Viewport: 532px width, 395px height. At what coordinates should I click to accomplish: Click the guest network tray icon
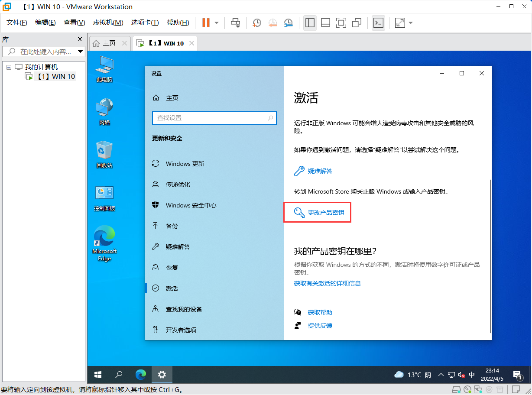click(451, 375)
